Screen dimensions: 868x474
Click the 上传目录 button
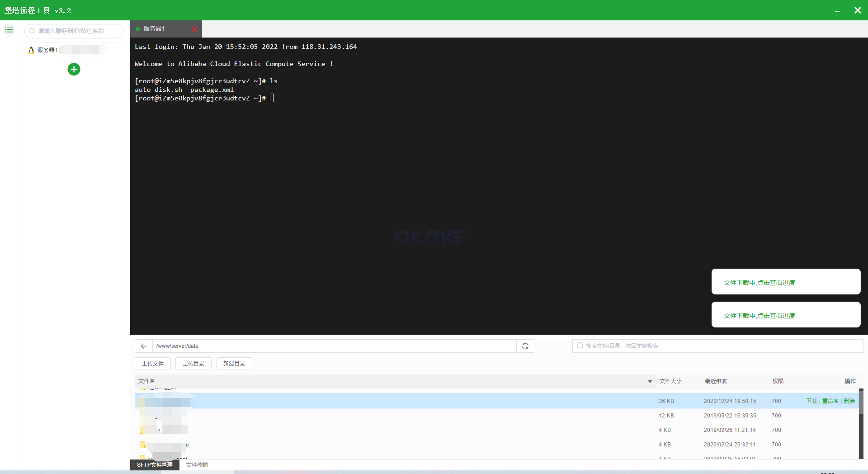pos(193,364)
